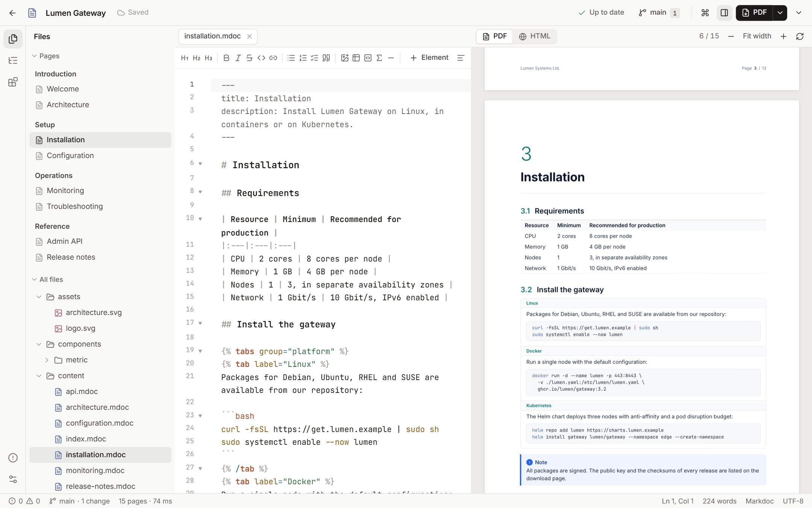
Task: Open the Troubleshooting page
Action: pyautogui.click(x=100, y=206)
